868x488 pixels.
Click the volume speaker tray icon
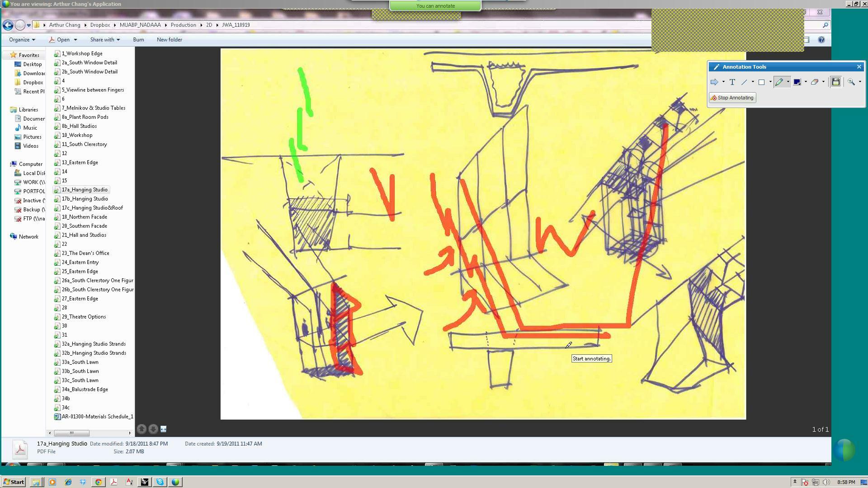pyautogui.click(x=826, y=482)
